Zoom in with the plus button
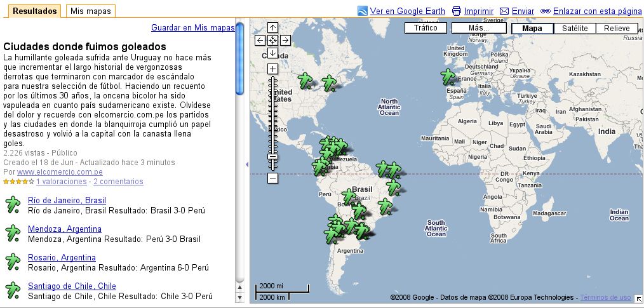 272,69
